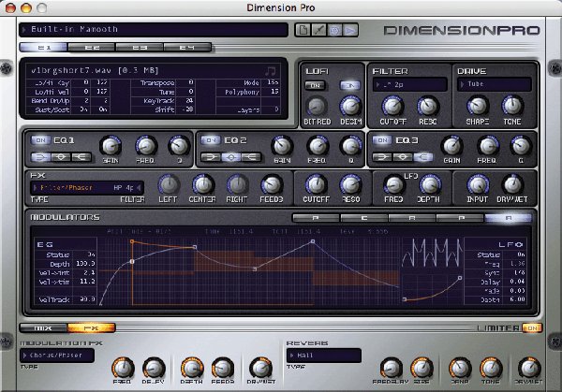Click the Filter CUTOFF knob

tap(392, 106)
